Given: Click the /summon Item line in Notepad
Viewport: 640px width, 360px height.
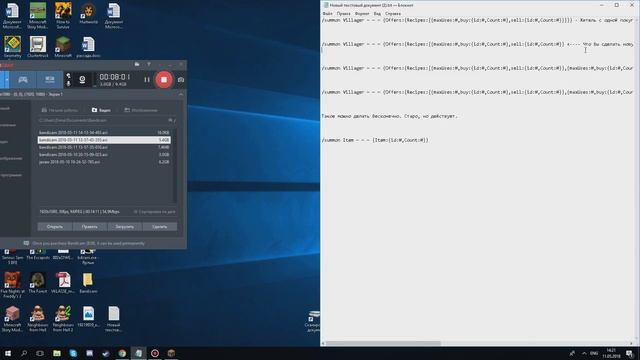Looking at the screenshot, I should coord(375,140).
